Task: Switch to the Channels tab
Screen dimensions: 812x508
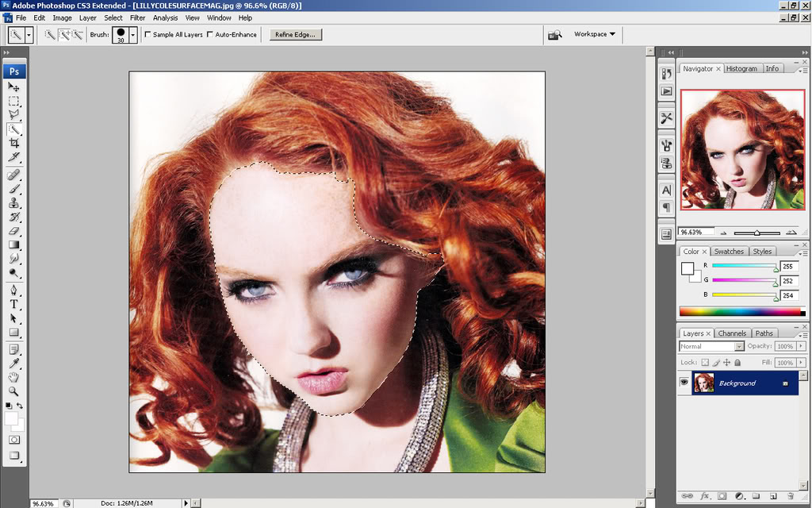Action: [731, 333]
